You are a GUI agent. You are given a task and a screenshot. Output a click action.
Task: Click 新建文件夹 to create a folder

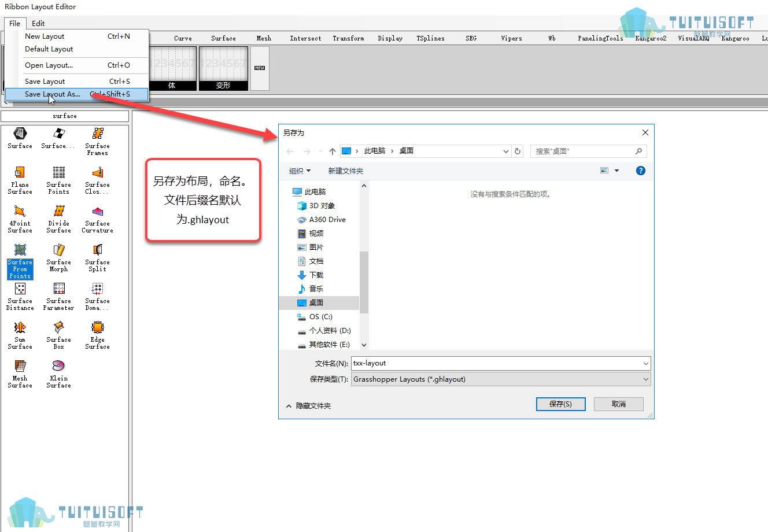[346, 171]
